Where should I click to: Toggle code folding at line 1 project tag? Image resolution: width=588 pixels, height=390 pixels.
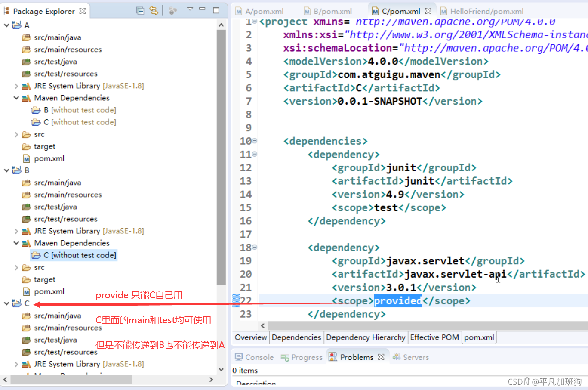point(255,21)
